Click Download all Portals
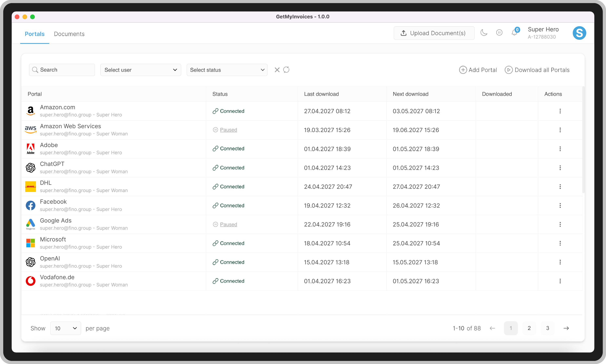The height and width of the screenshot is (364, 606). tap(537, 70)
